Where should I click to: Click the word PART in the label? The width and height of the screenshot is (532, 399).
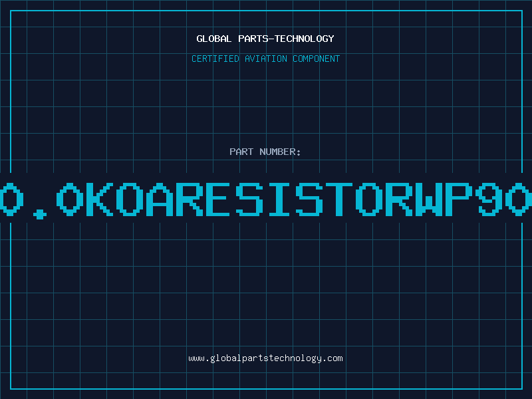point(241,152)
